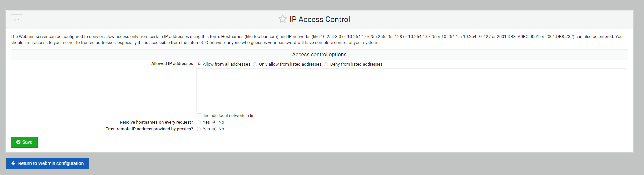
Task: Click Return to Webmin configuration
Action: 47,163
